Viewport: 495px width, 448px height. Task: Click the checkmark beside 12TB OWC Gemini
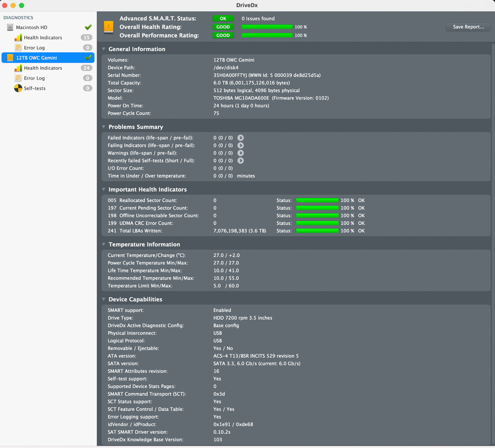(88, 57)
